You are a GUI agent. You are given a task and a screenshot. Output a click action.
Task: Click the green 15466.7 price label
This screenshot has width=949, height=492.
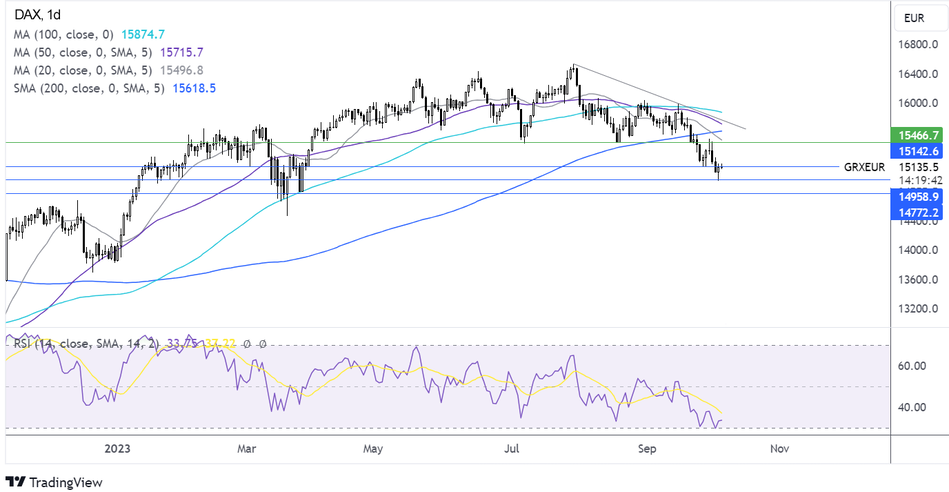(916, 133)
